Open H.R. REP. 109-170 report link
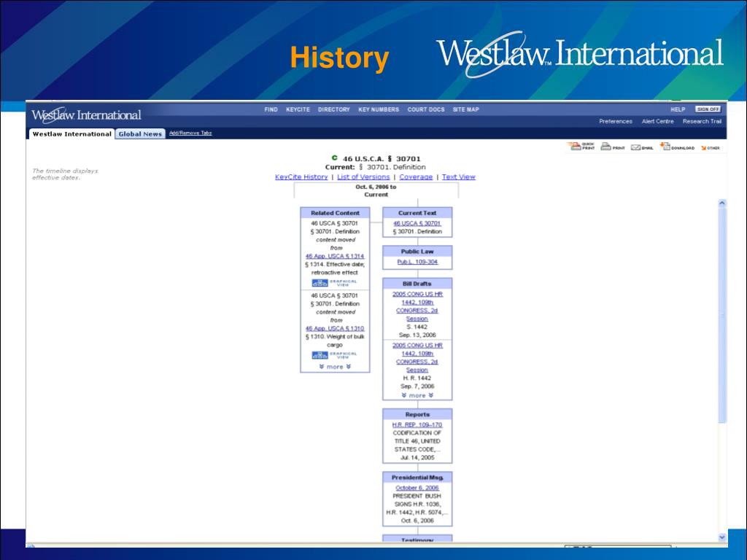The image size is (747, 560). 417,425
